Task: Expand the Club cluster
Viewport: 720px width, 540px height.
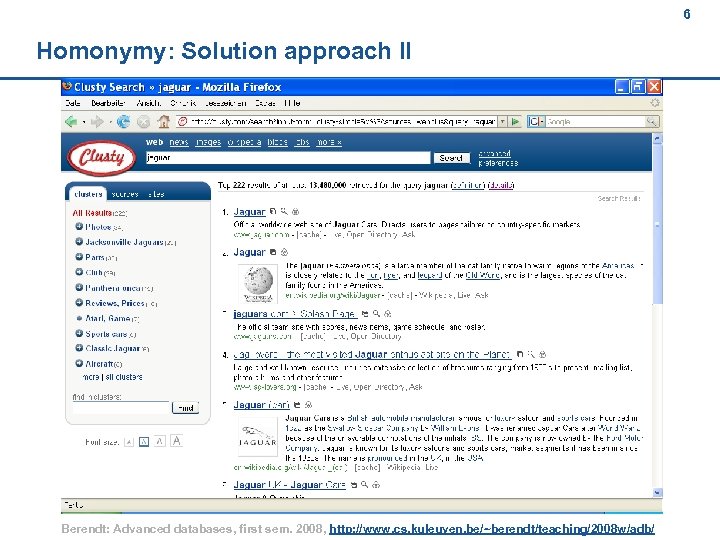Action: click(x=79, y=272)
